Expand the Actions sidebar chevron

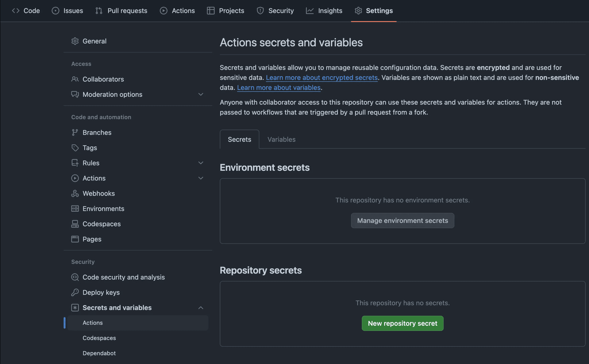pos(201,178)
